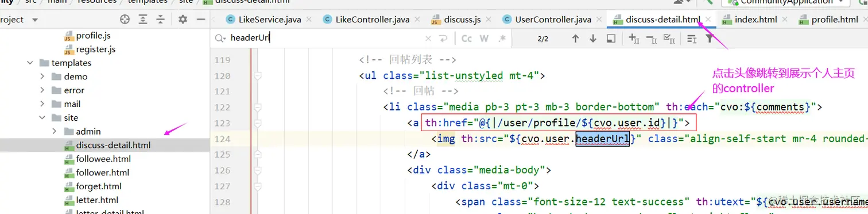Clear the headerUrl search text
This screenshot has height=214, width=868.
click(x=427, y=39)
